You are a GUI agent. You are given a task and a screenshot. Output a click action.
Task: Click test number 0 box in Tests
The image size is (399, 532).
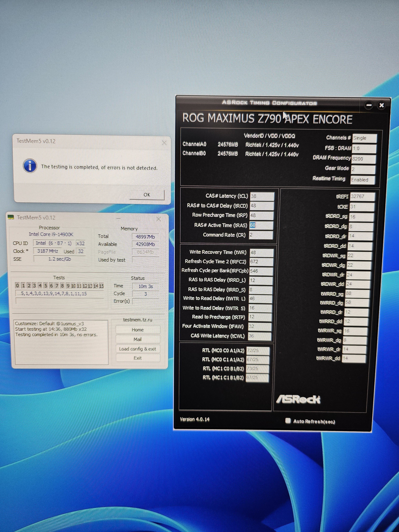click(17, 285)
